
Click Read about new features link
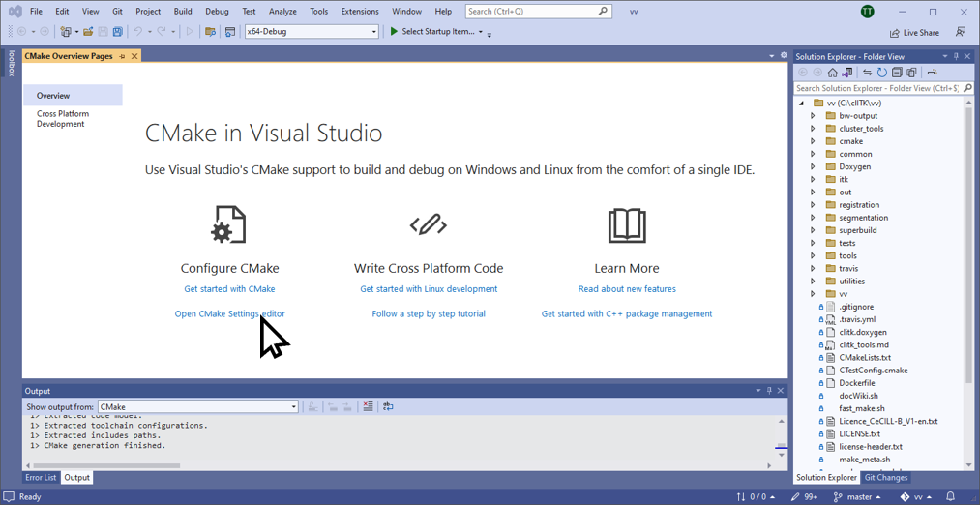pyautogui.click(x=627, y=288)
